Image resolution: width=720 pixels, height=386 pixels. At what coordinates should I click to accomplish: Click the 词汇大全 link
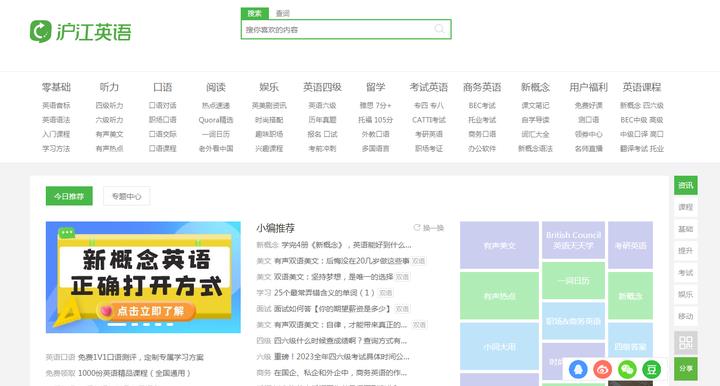535,134
